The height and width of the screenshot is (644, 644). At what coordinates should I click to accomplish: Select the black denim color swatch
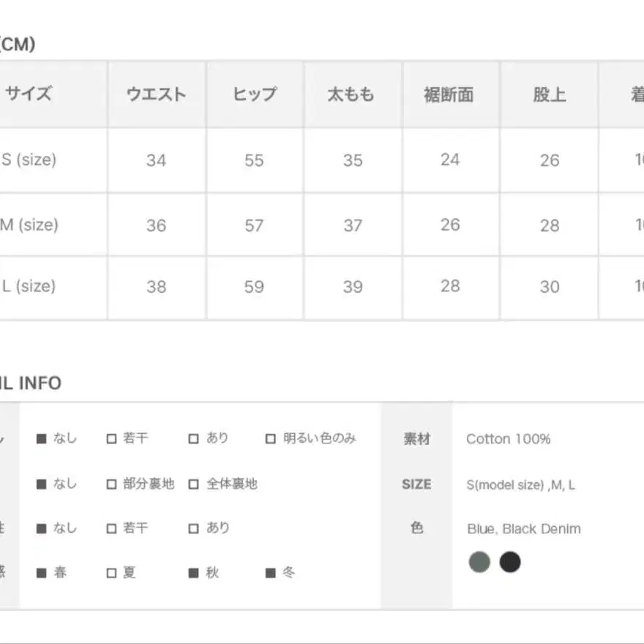point(510,562)
